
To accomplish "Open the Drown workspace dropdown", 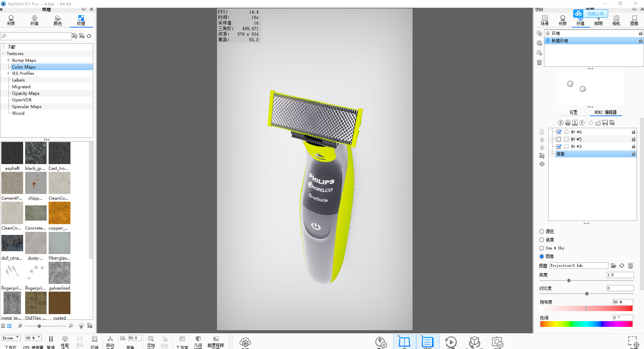I will tap(11, 338).
